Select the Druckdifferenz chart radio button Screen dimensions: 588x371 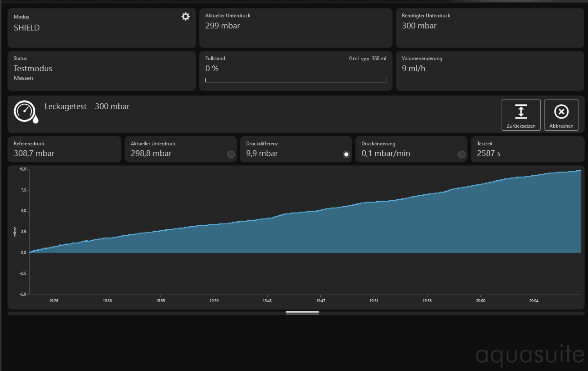coord(346,154)
